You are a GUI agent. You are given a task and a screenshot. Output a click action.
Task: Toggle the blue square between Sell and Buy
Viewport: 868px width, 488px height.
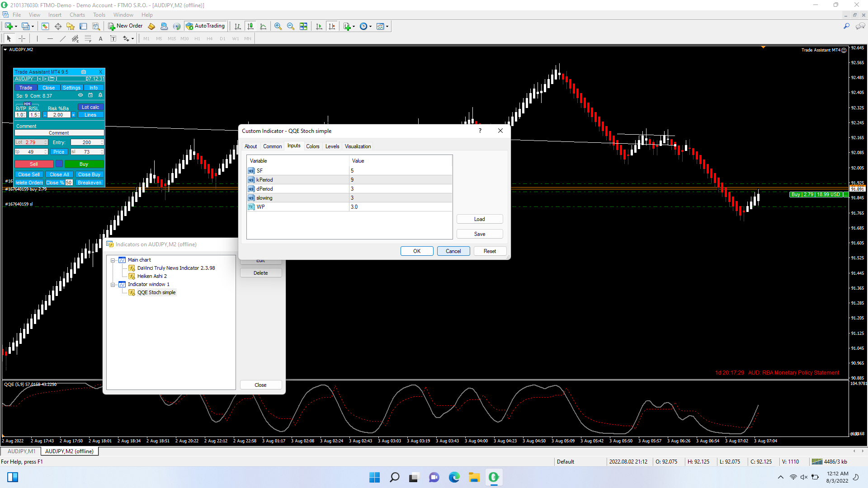59,164
